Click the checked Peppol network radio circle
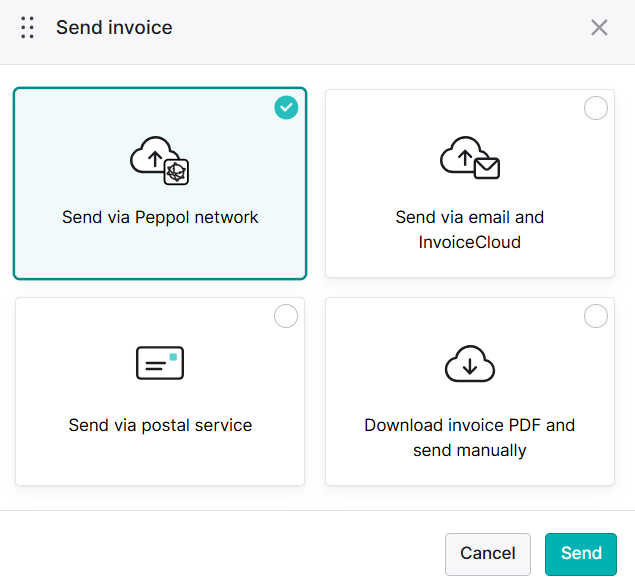Image resolution: width=635 pixels, height=585 pixels. [286, 107]
